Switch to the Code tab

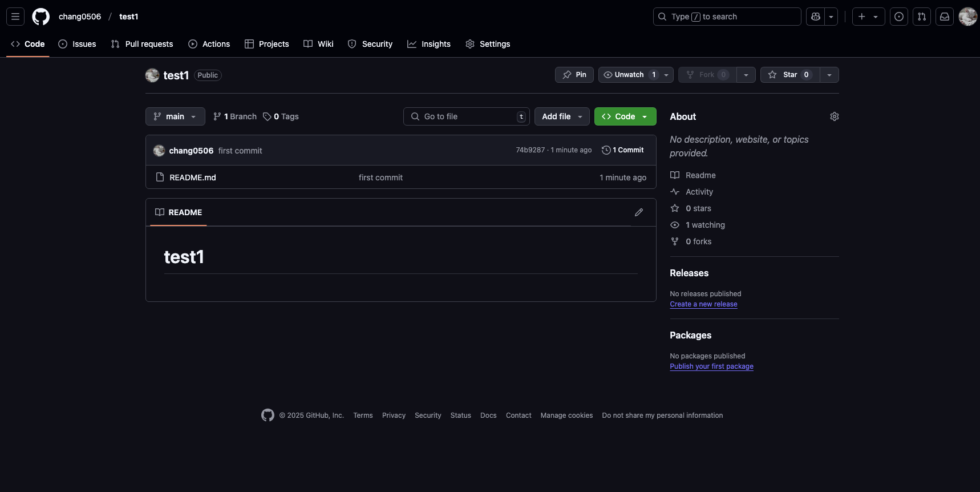point(28,44)
